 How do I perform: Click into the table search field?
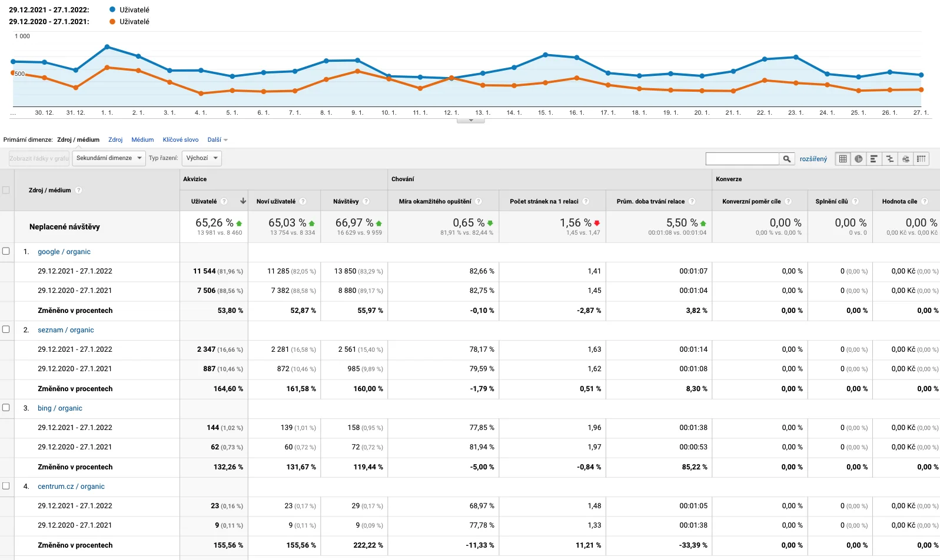(x=742, y=159)
